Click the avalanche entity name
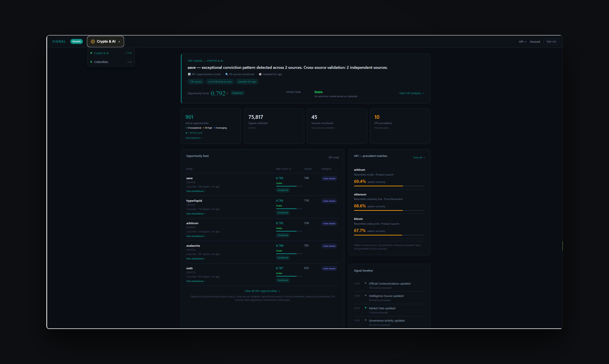This screenshot has width=609, height=364. [x=193, y=246]
